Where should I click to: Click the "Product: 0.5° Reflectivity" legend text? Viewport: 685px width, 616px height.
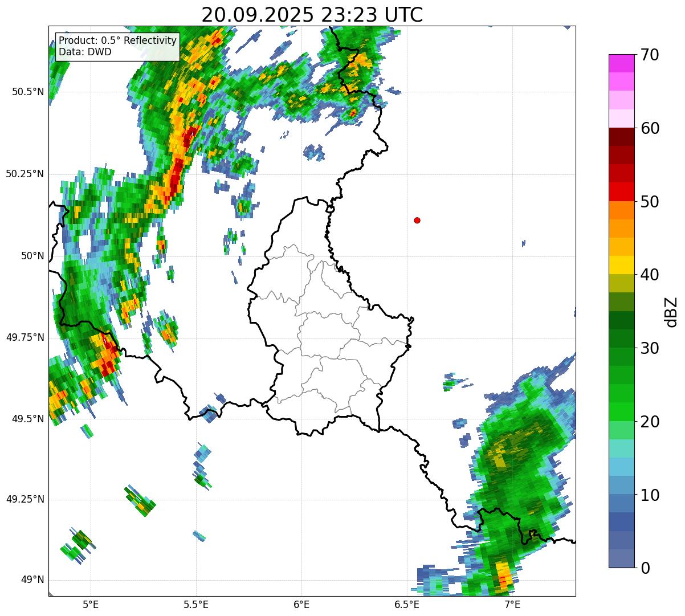118,41
